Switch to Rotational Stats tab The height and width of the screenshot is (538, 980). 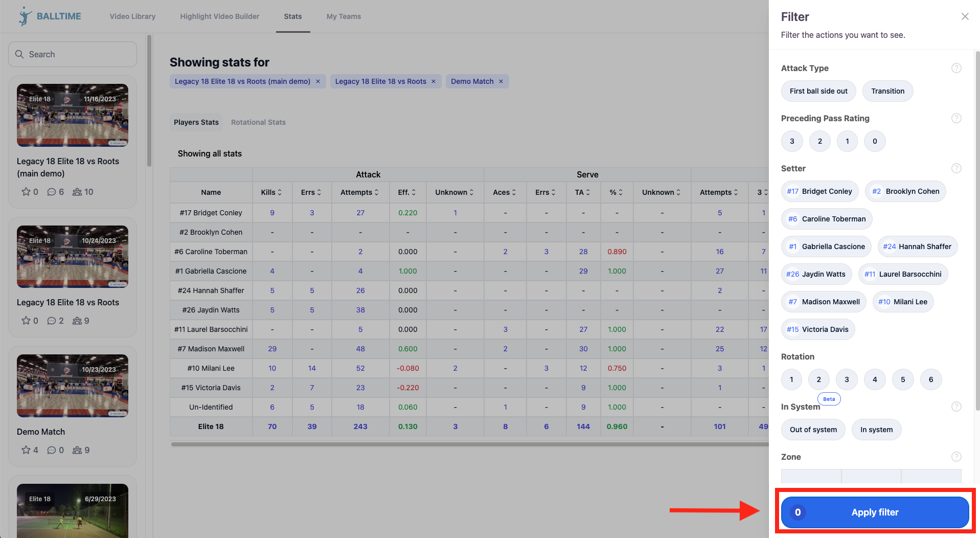258,122
